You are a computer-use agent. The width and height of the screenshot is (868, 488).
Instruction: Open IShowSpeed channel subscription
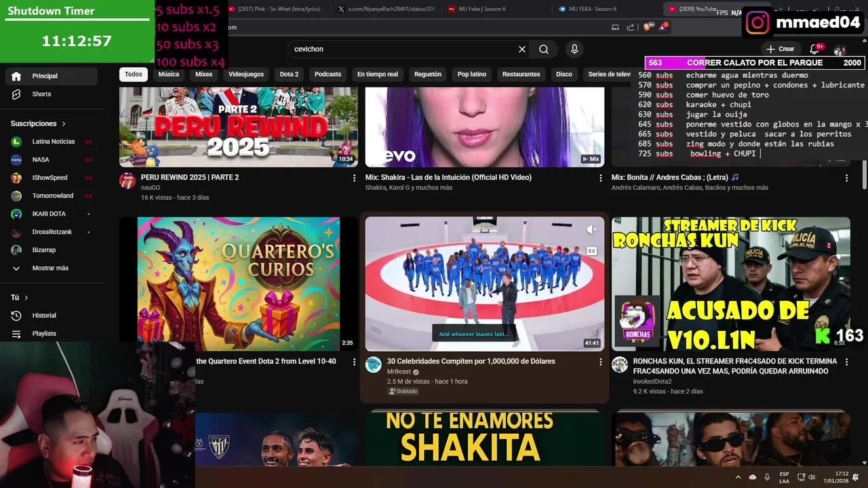51,178
